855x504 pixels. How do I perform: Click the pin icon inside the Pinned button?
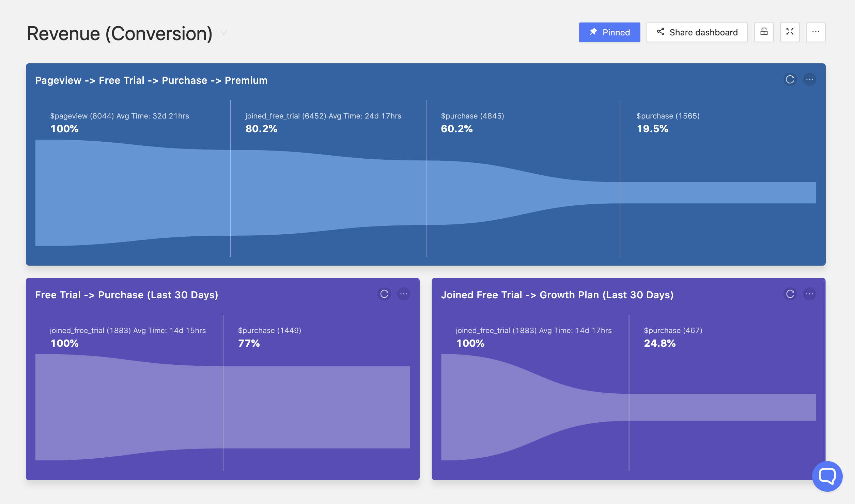tap(593, 32)
